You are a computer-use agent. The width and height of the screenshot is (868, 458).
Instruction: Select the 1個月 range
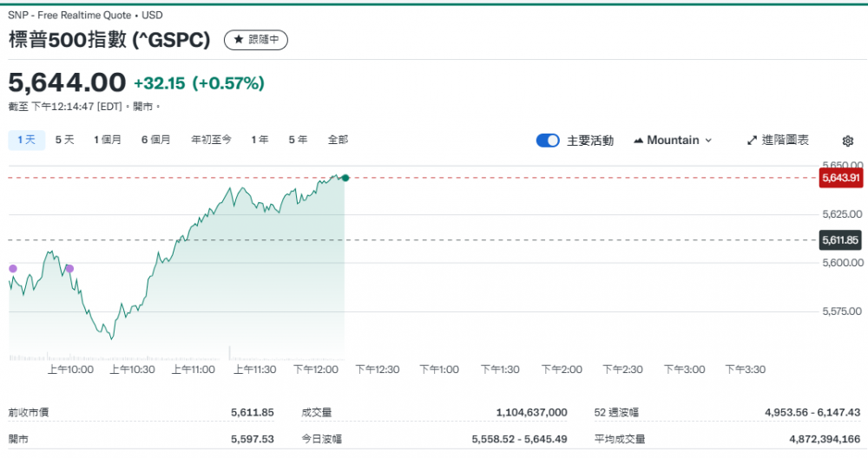(x=108, y=140)
